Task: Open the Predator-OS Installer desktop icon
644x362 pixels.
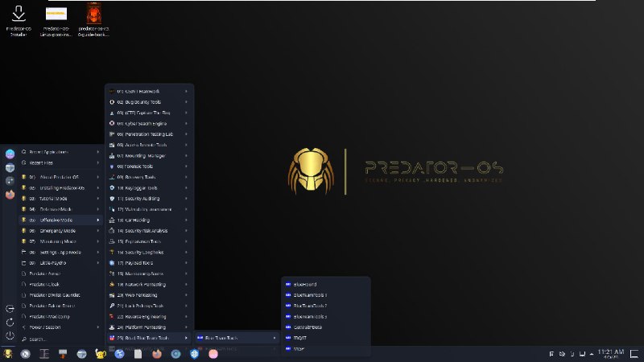Action: 19,21
